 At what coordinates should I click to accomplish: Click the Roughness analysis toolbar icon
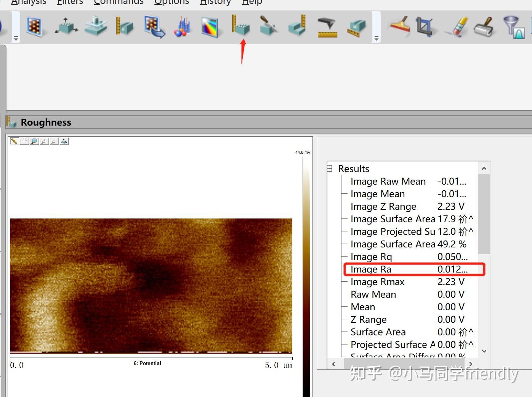point(240,26)
